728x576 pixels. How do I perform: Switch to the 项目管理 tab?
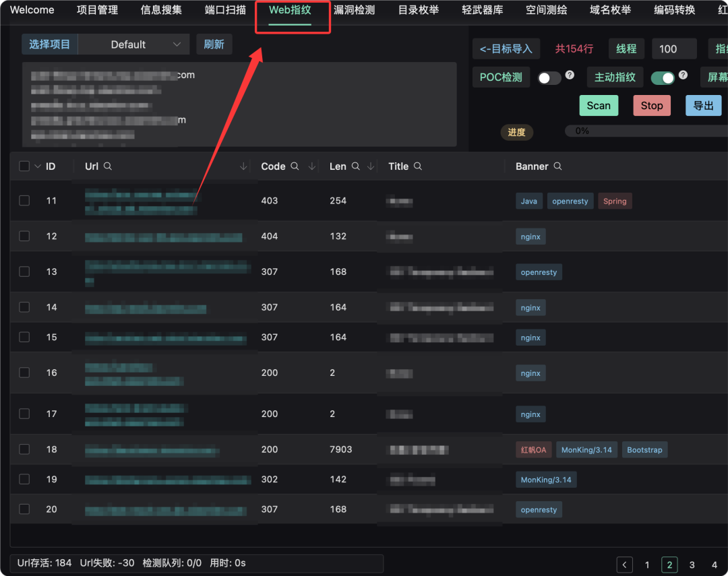tap(98, 9)
